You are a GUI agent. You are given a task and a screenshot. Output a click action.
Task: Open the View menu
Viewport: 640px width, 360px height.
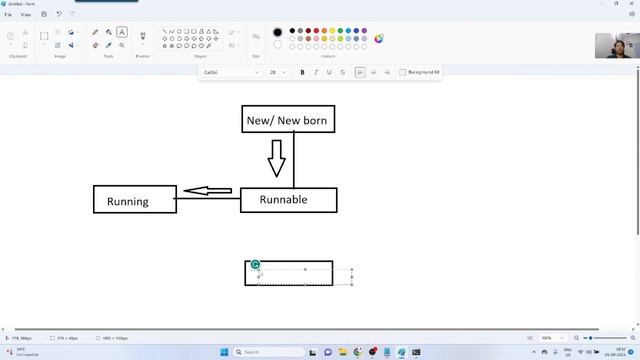pos(26,14)
